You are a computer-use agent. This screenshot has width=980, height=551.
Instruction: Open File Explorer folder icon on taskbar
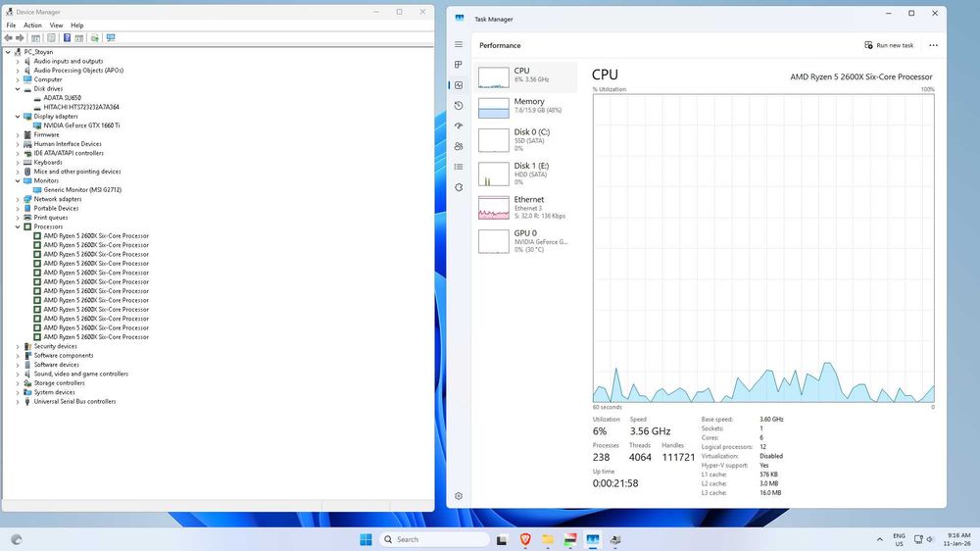point(548,539)
